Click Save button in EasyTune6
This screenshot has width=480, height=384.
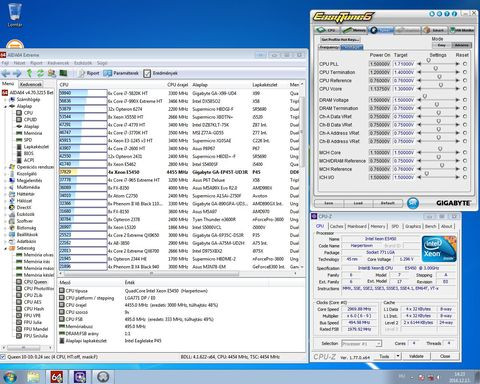pos(329,203)
